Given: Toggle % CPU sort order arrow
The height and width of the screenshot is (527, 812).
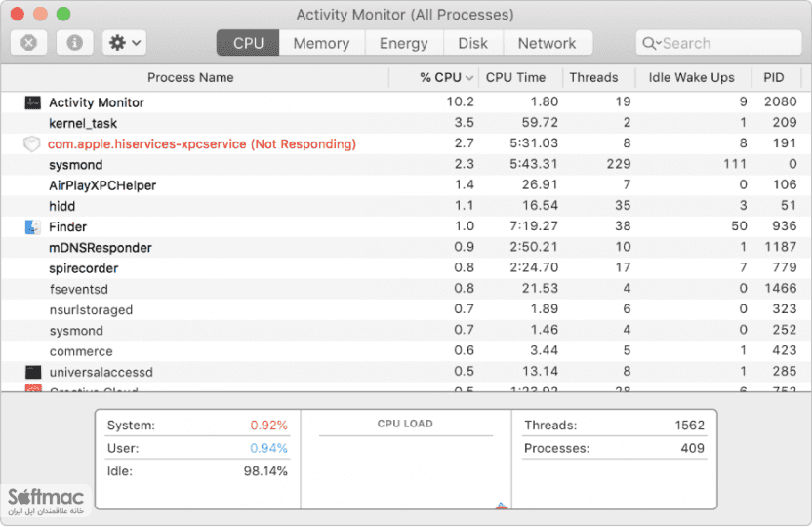Looking at the screenshot, I should [469, 78].
